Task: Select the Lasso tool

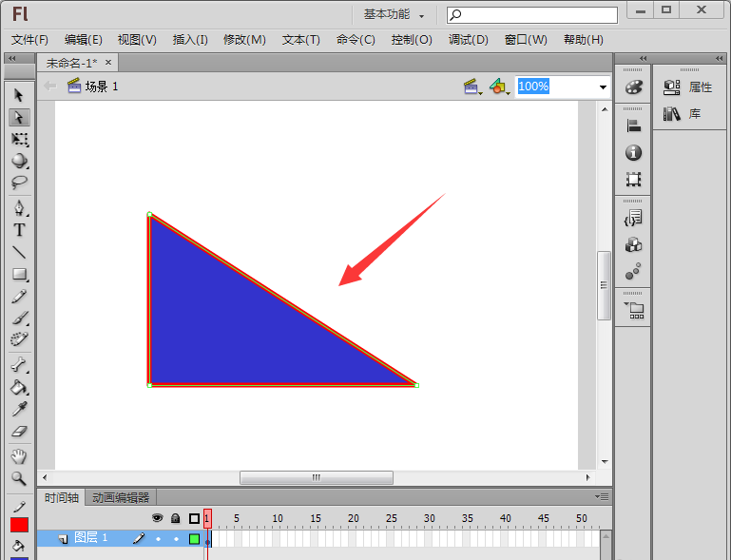Action: pos(19,182)
